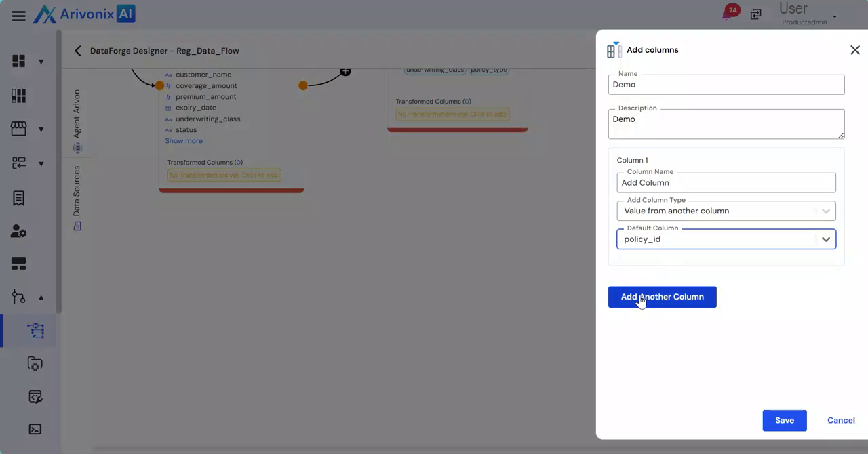This screenshot has width=868, height=454.
Task: Open the user settings icon in sidebar
Action: [x=19, y=231]
